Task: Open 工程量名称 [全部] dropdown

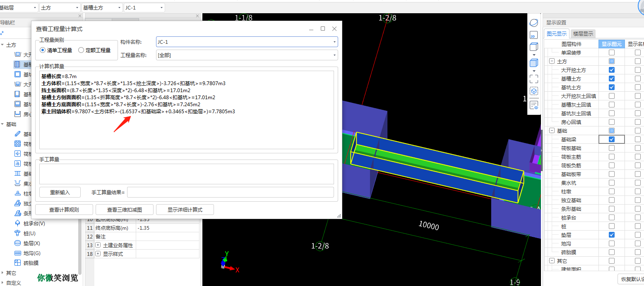Action: 334,55
